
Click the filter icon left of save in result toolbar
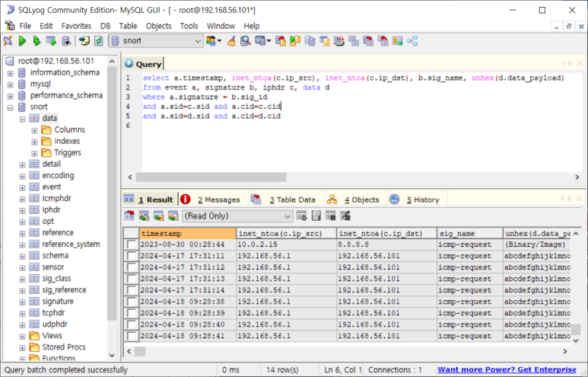point(301,216)
